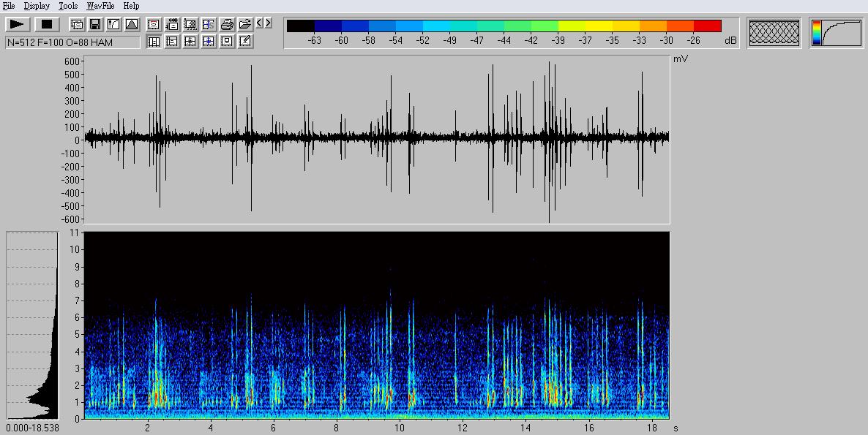Screen dimensions: 868x435
Task: Toggle the blue crosshair cursor mode button
Action: coord(209,42)
